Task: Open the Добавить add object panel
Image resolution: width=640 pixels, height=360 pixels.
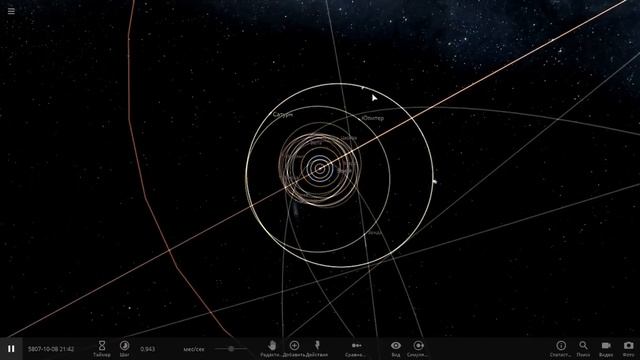Action: pos(294,349)
